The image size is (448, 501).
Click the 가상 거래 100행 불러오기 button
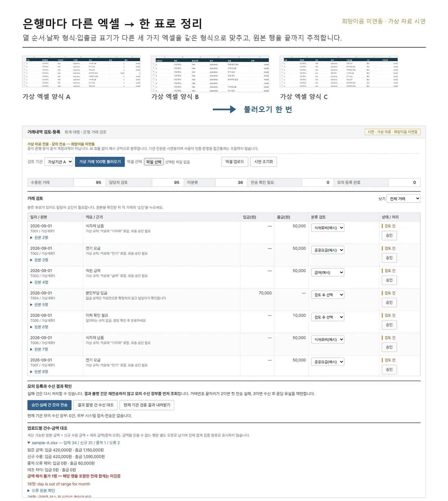(100, 162)
